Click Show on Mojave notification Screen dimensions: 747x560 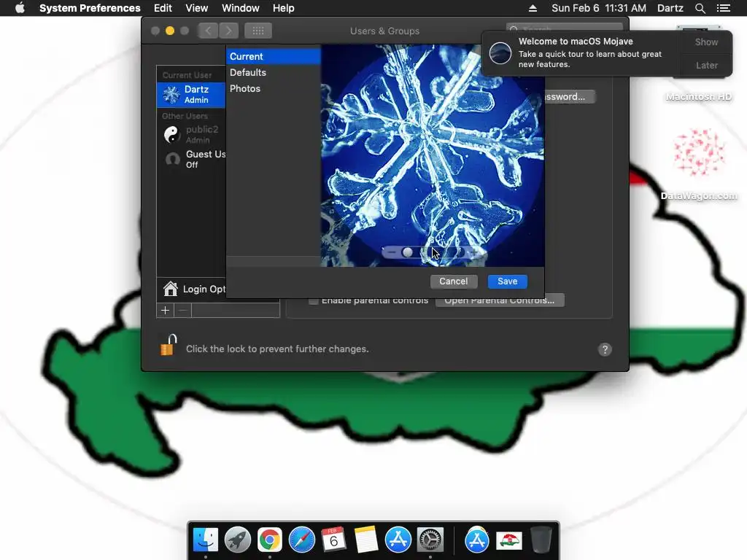[x=706, y=42]
